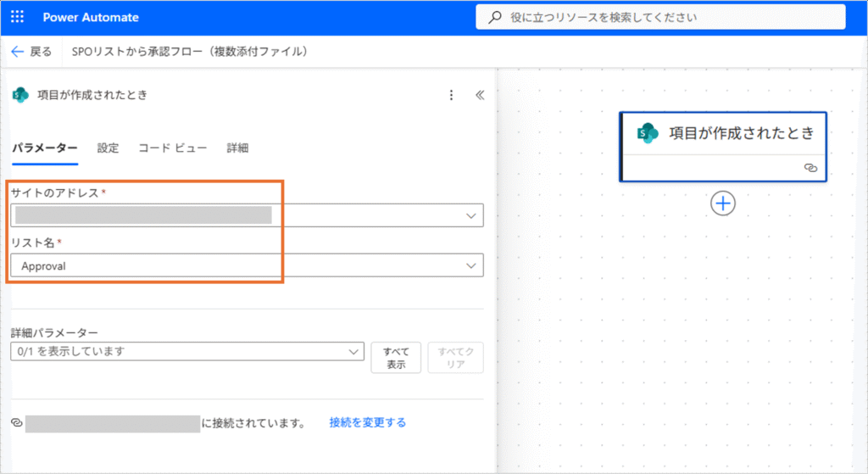Click the に接続されています text
This screenshot has height=474, width=868.
(253, 423)
